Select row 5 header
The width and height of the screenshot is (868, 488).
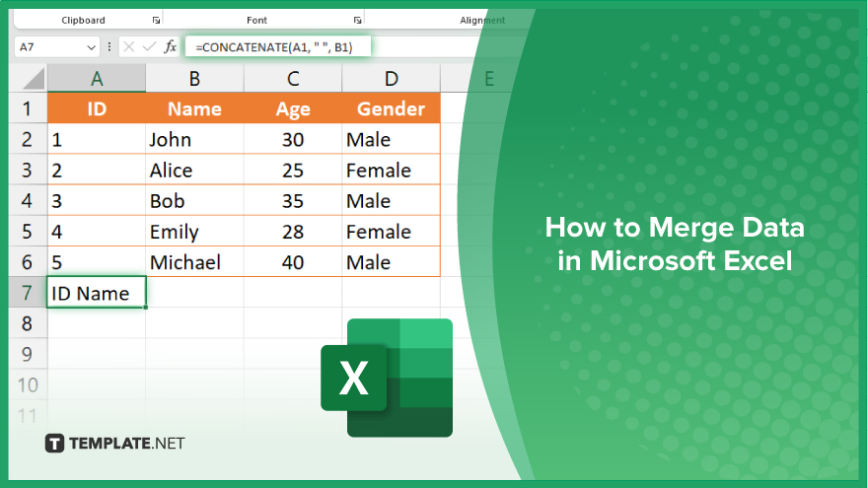(28, 232)
